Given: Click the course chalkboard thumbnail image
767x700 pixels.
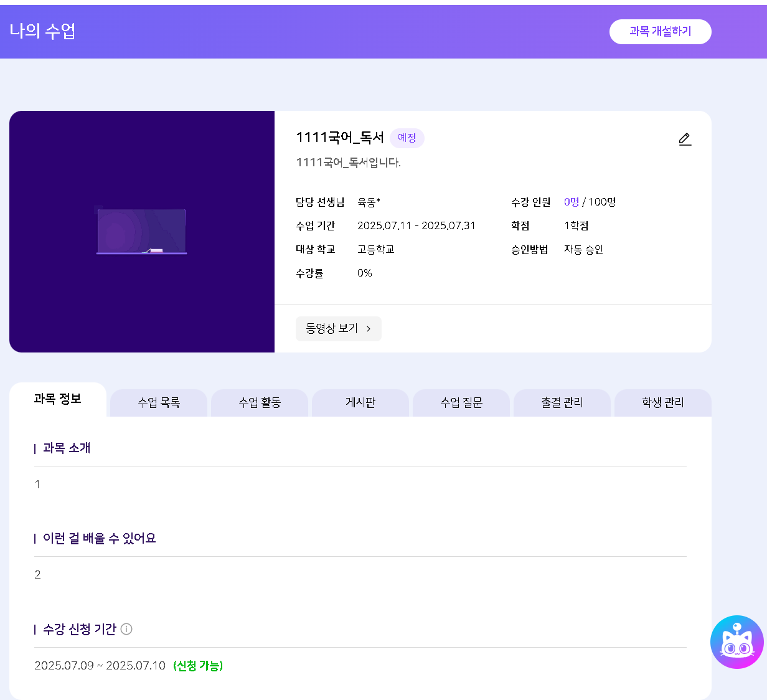Looking at the screenshot, I should click(x=142, y=232).
